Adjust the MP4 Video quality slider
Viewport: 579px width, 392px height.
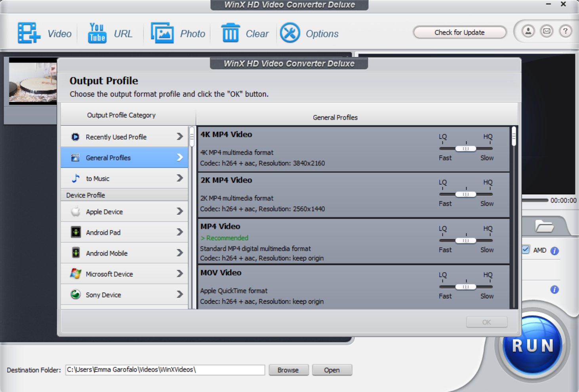pos(465,241)
